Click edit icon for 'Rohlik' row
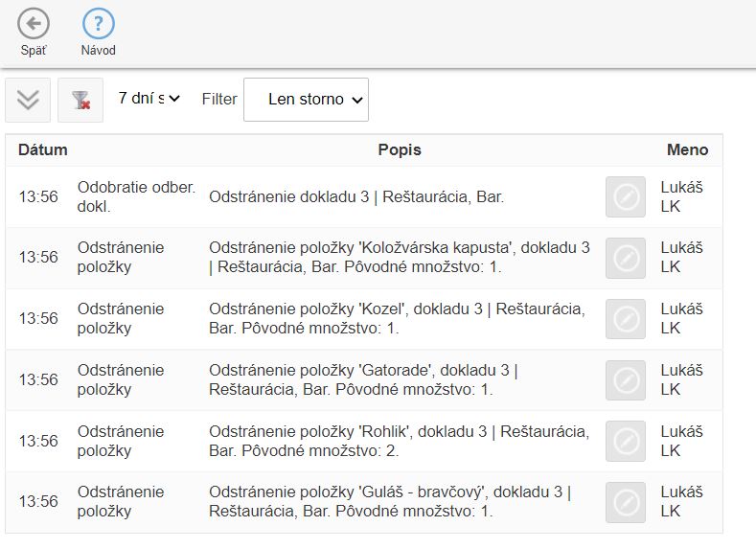 (626, 442)
